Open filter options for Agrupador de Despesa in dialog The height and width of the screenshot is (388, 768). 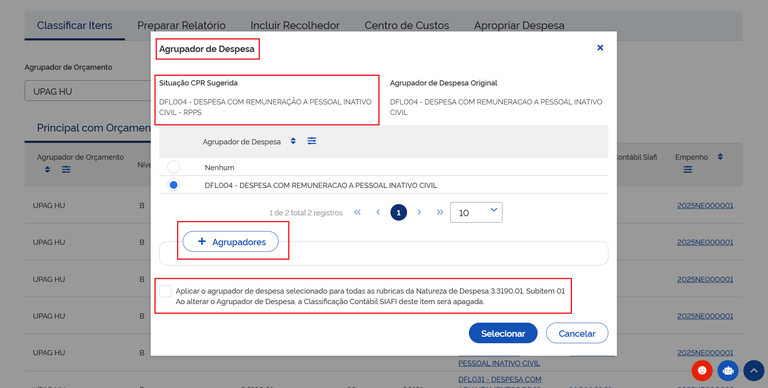[312, 141]
